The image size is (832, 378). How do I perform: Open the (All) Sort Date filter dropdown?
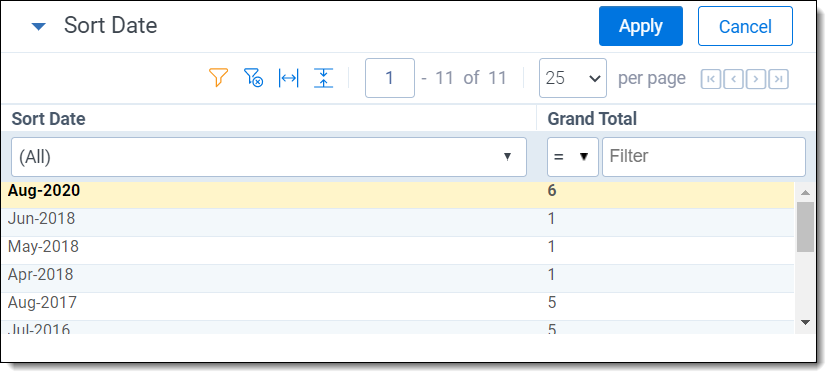pos(269,157)
